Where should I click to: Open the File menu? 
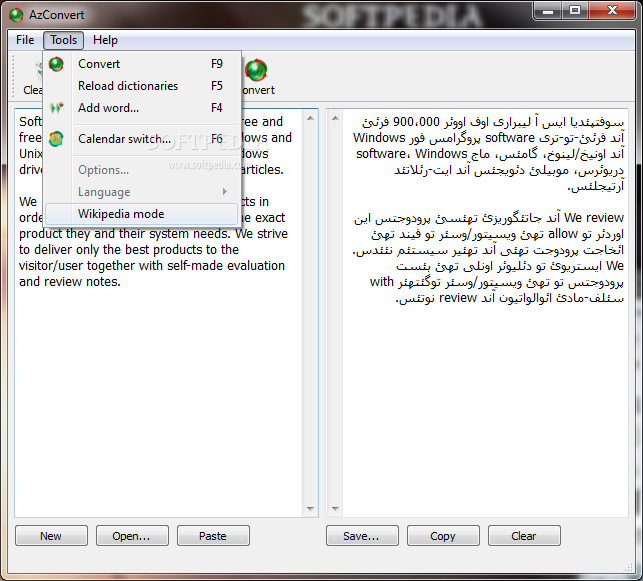point(25,40)
